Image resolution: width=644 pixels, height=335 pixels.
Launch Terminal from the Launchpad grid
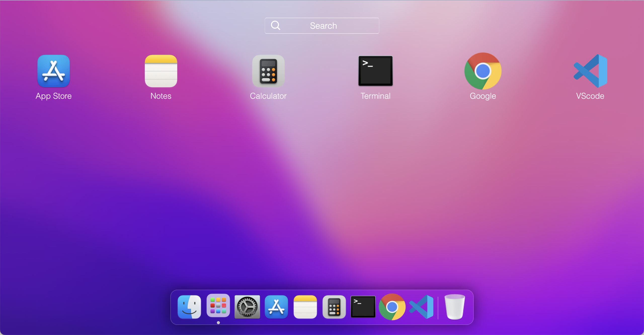point(376,71)
